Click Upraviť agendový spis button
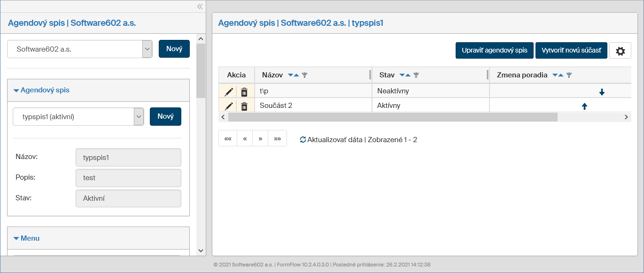Viewport: 644px width, 273px height. point(495,51)
